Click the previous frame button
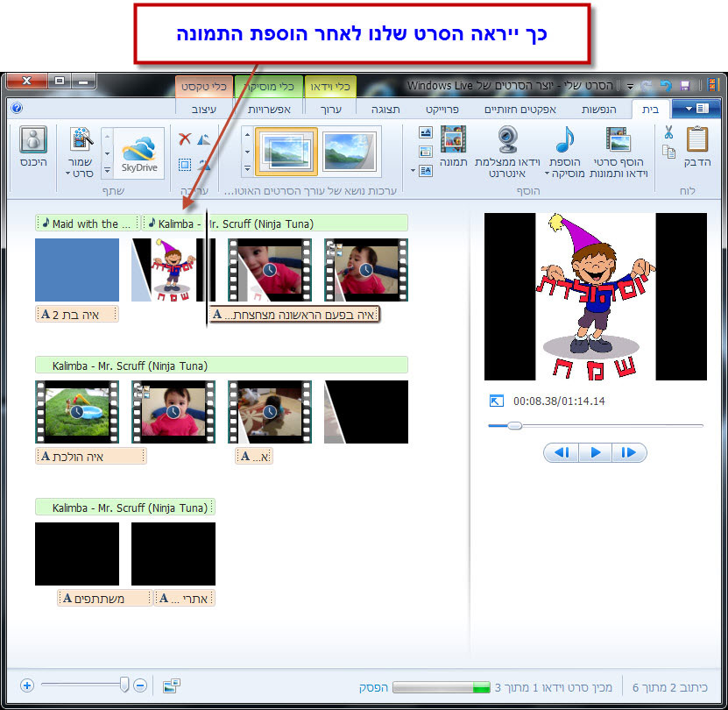 [x=562, y=452]
